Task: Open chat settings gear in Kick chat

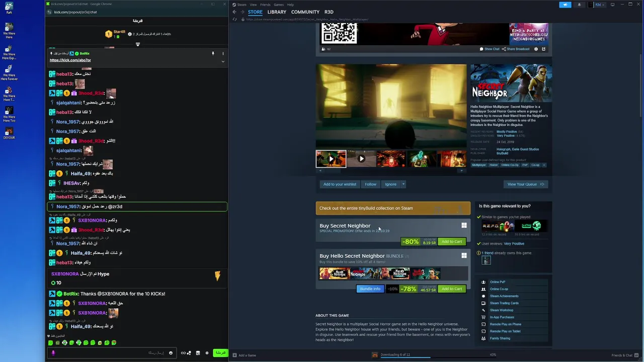Action: click(x=207, y=353)
